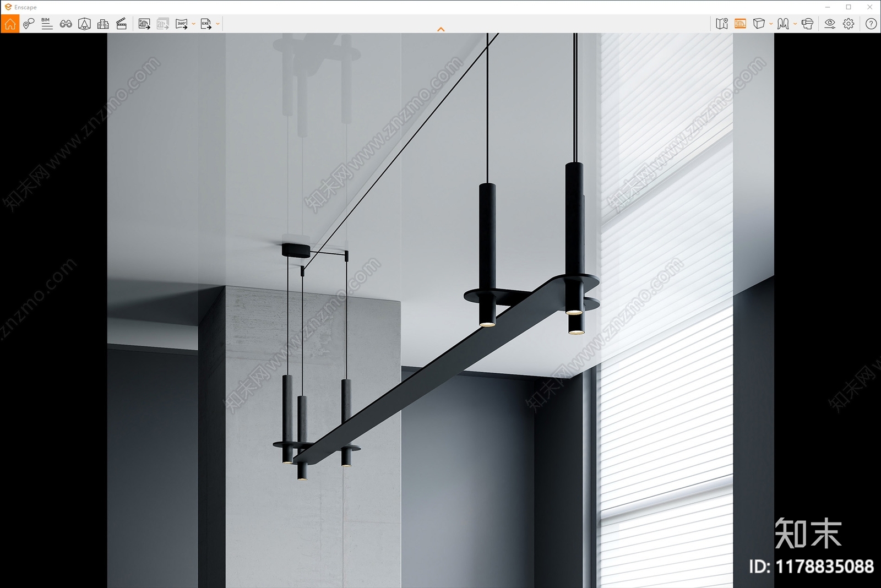The image size is (881, 588).
Task: Open the Site Context buildings icon
Action: (x=103, y=24)
